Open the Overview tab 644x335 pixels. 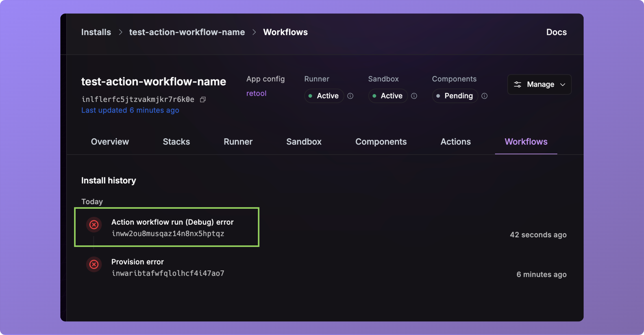click(x=110, y=142)
